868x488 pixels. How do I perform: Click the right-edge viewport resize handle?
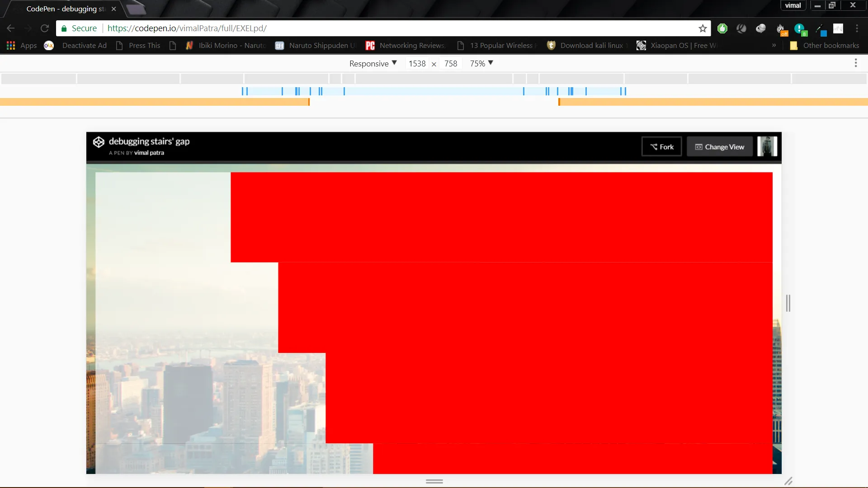[x=788, y=303]
